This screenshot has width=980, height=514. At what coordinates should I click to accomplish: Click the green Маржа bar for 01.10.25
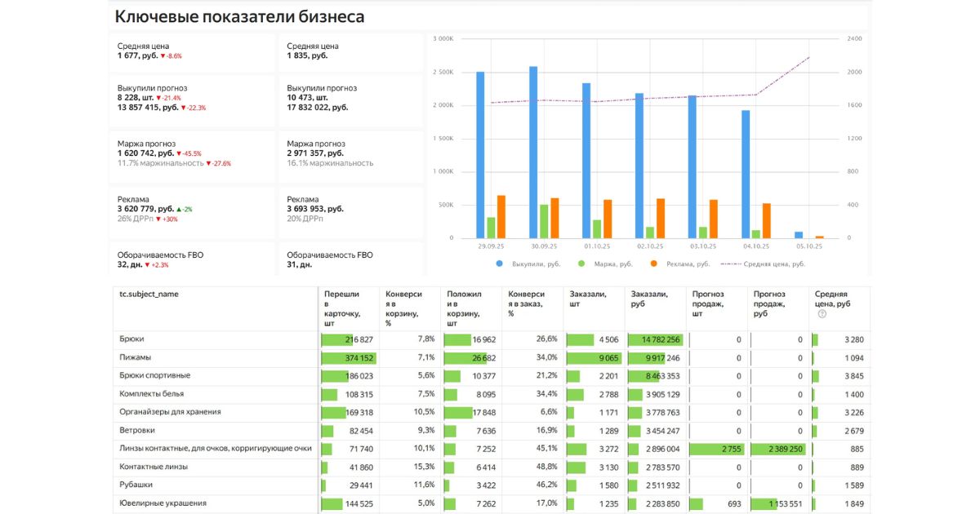pos(597,228)
